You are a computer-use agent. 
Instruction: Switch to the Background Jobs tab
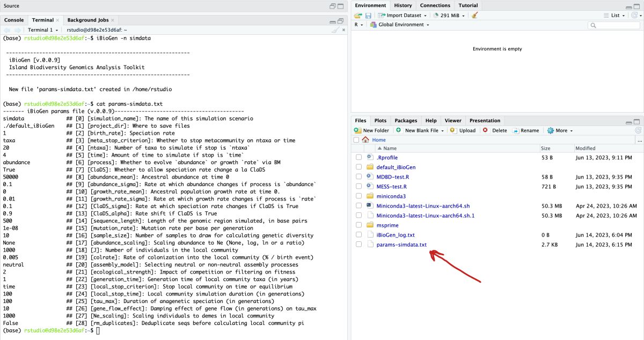click(88, 20)
